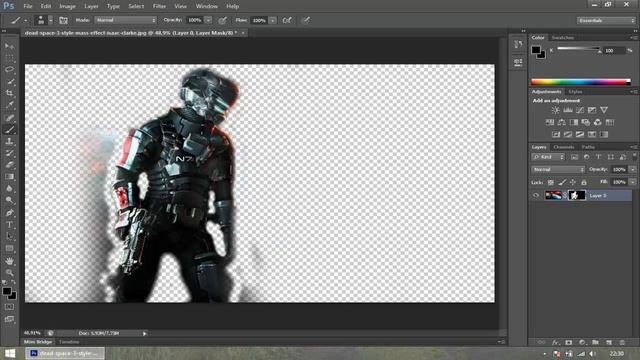The width and height of the screenshot is (640, 360).
Task: Open the Select menu
Action: 136,6
